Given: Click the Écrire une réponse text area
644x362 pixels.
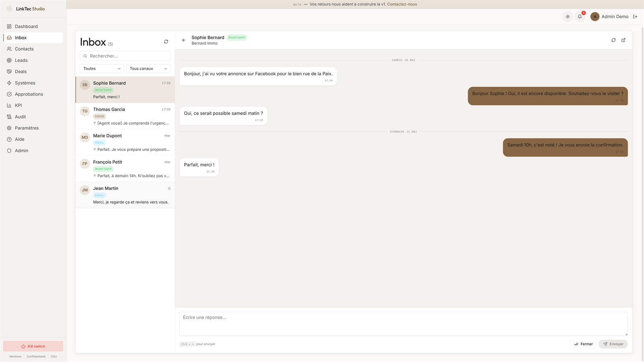Looking at the screenshot, I should point(404,324).
